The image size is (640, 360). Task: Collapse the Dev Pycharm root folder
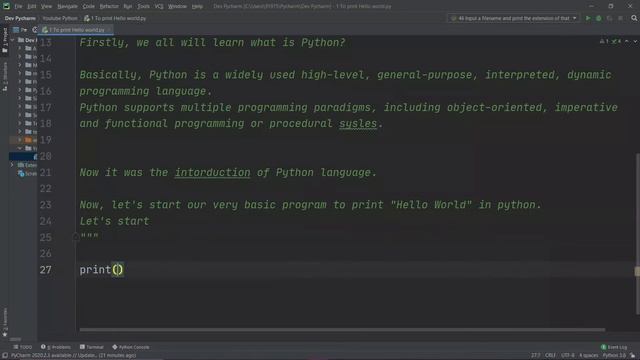(x=13, y=40)
